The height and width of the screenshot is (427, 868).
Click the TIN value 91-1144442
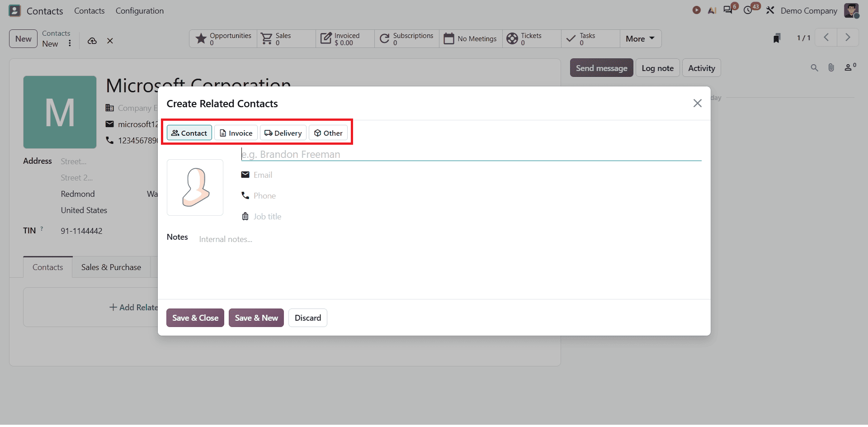tap(82, 231)
